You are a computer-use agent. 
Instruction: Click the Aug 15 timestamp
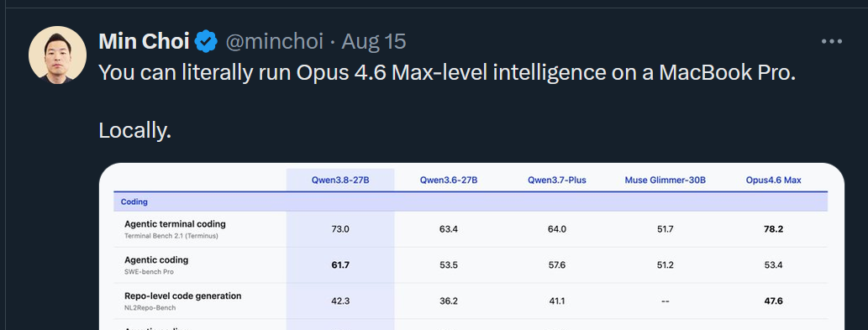[374, 41]
